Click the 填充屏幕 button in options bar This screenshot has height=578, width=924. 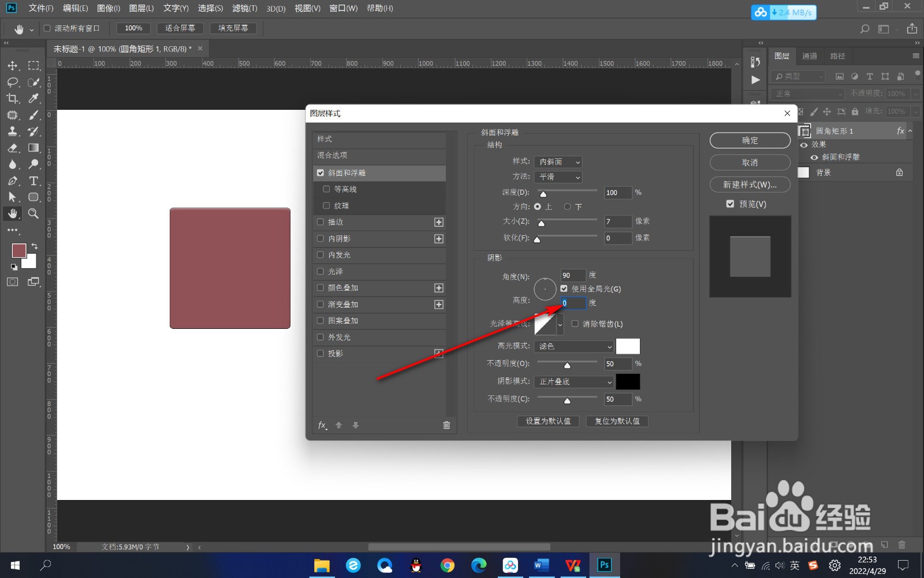coord(233,28)
